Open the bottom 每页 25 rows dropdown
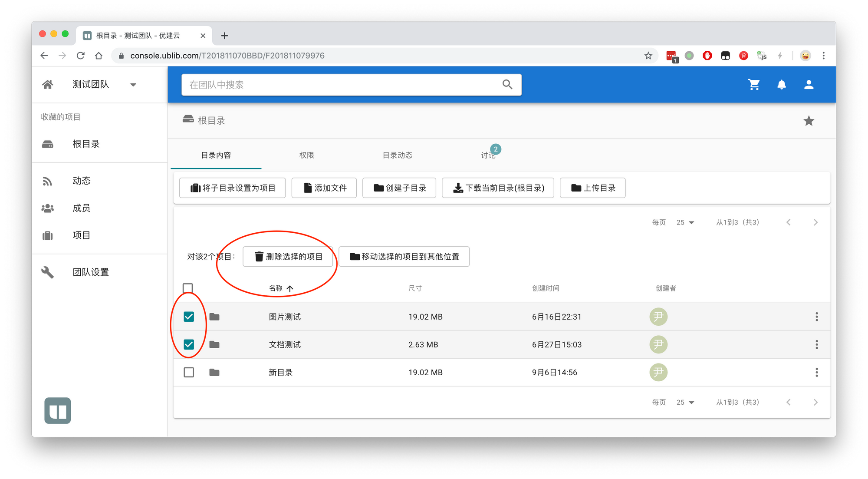Image resolution: width=868 pixels, height=479 pixels. click(x=685, y=402)
